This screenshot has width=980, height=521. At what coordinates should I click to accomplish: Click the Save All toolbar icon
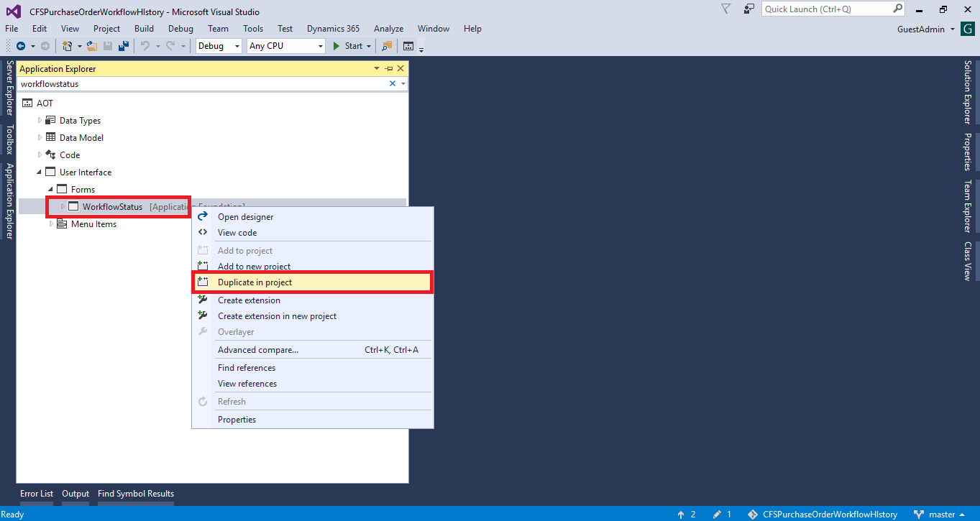[124, 46]
